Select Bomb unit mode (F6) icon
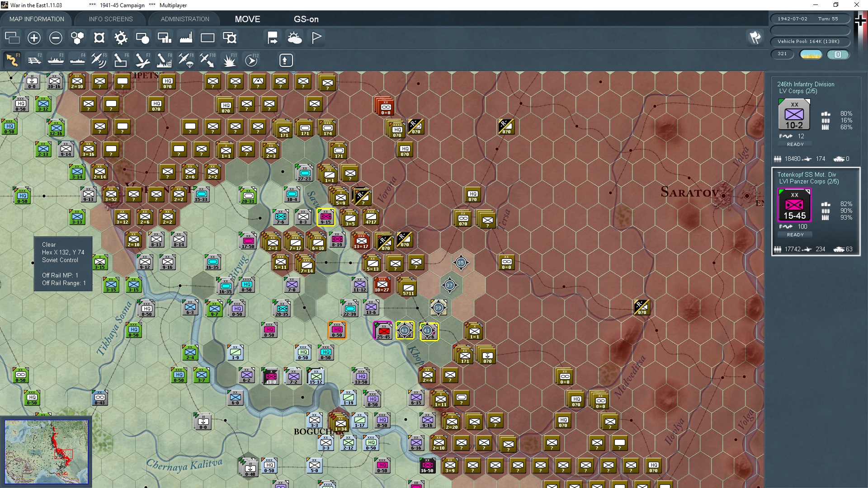 [121, 60]
